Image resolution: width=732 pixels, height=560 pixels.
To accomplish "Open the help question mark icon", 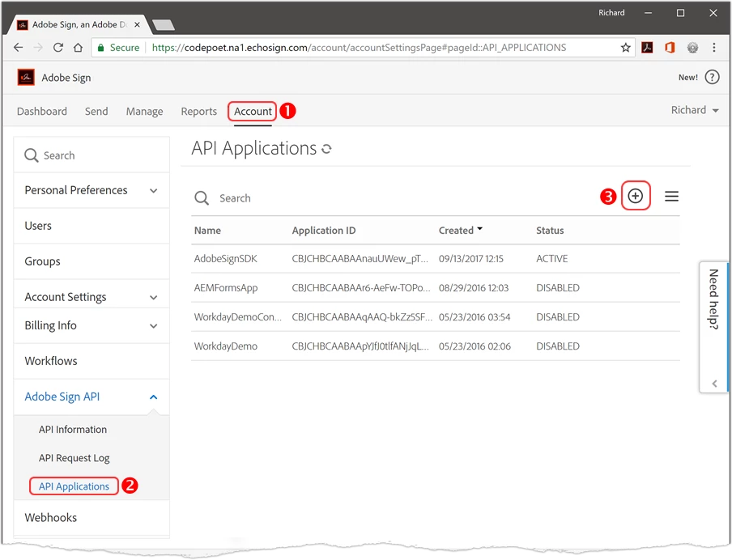I will click(x=712, y=77).
